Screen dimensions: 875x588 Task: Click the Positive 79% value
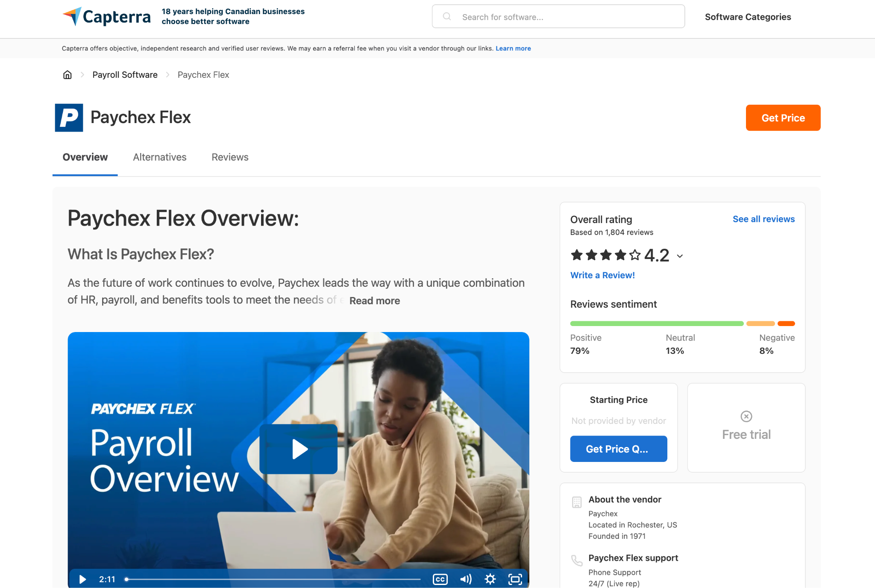[580, 351]
